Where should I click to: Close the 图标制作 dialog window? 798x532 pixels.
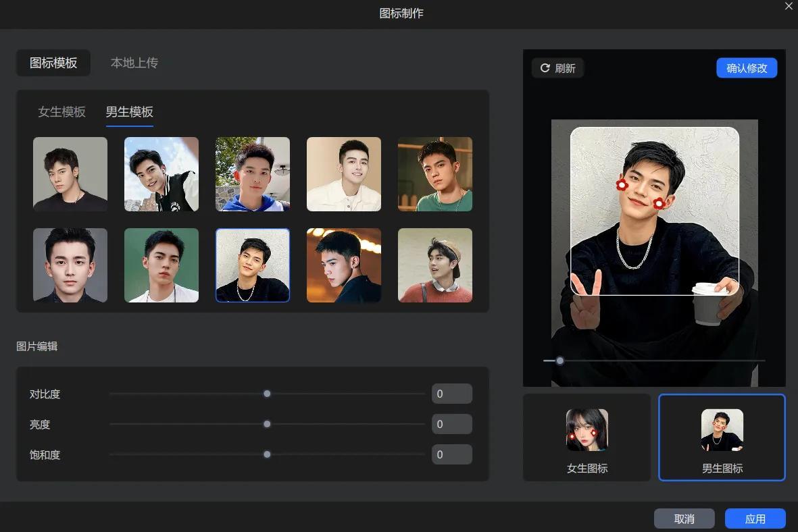coord(789,6)
